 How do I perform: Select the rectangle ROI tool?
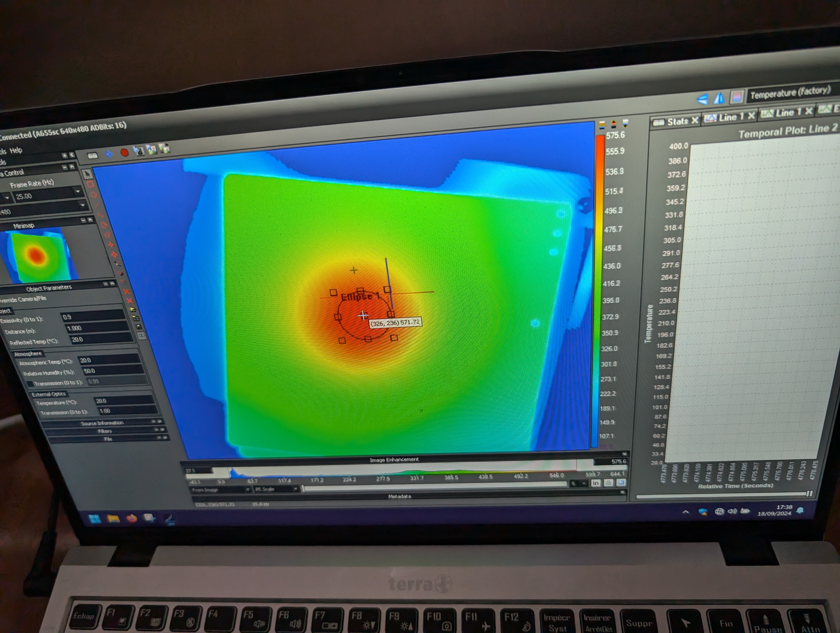click(90, 184)
